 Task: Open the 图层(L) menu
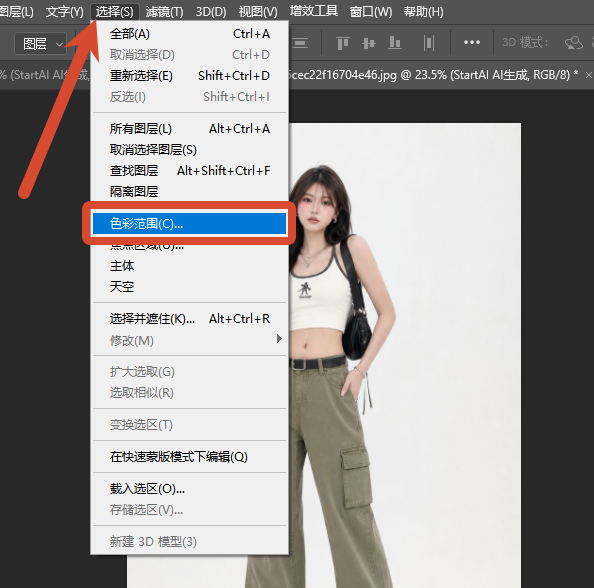[x=17, y=12]
